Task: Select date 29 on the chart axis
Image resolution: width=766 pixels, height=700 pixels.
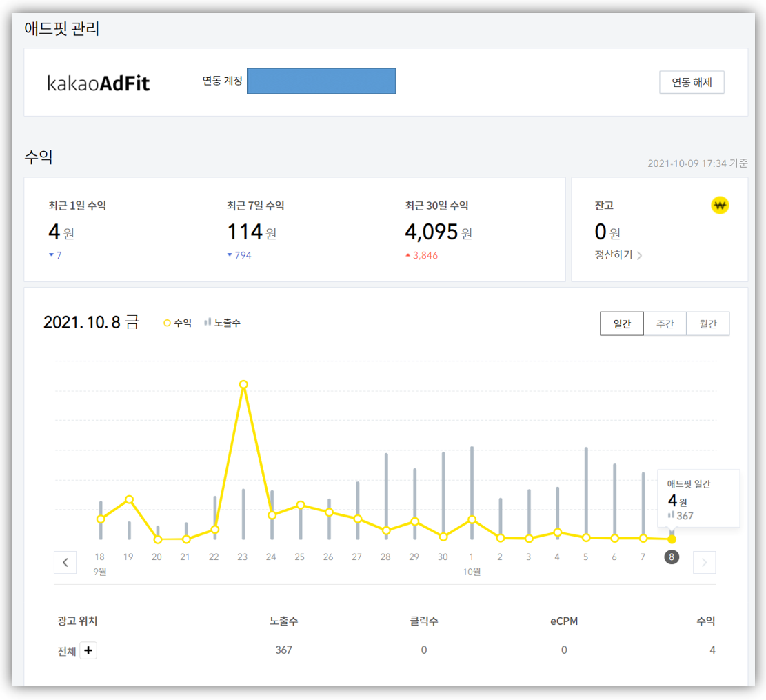Action: 414,557
